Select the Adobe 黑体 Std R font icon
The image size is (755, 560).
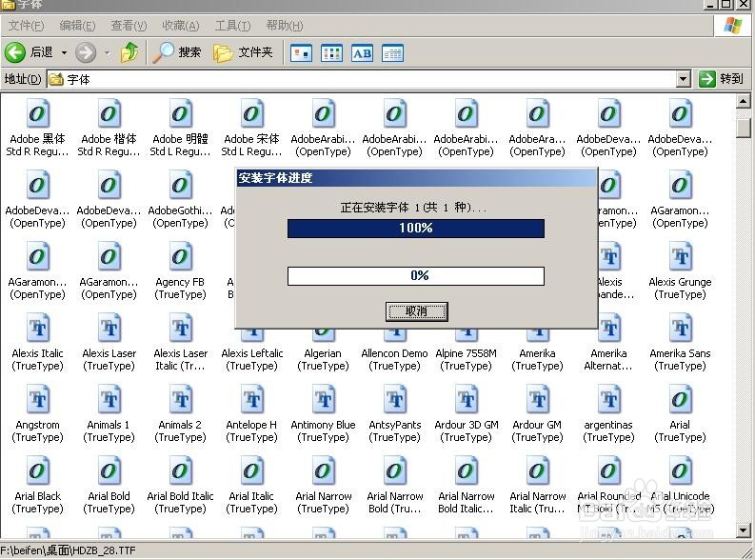click(37, 113)
